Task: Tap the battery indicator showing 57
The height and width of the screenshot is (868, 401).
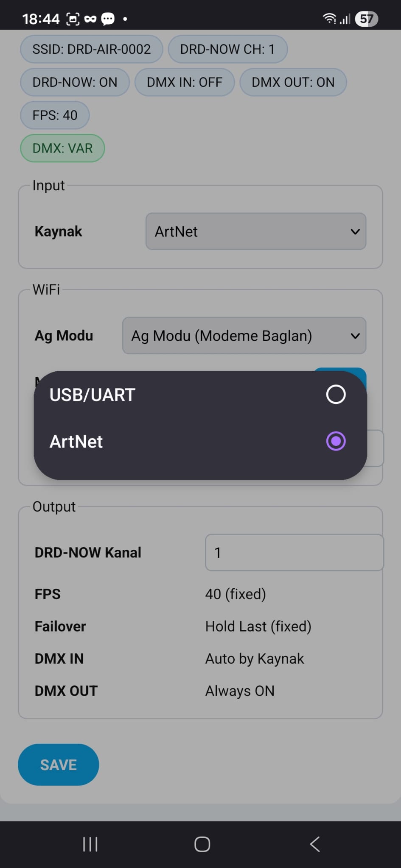Action: pos(367,18)
